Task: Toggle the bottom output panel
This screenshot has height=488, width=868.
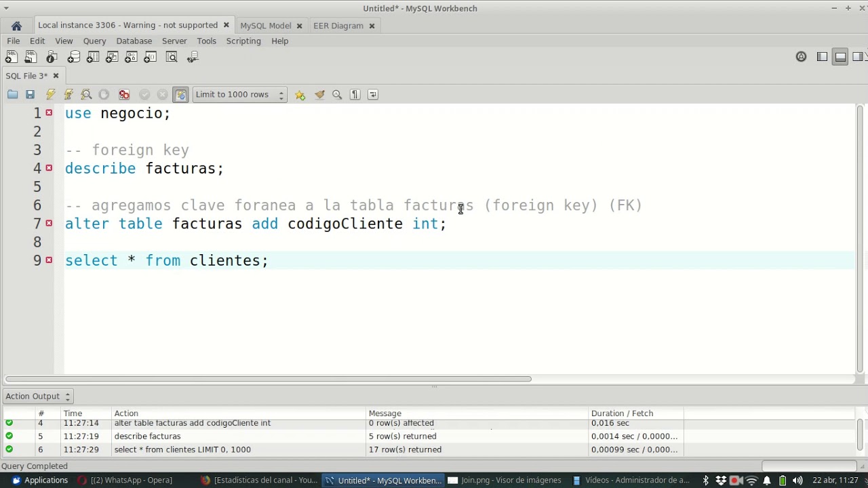Action: [840, 58]
